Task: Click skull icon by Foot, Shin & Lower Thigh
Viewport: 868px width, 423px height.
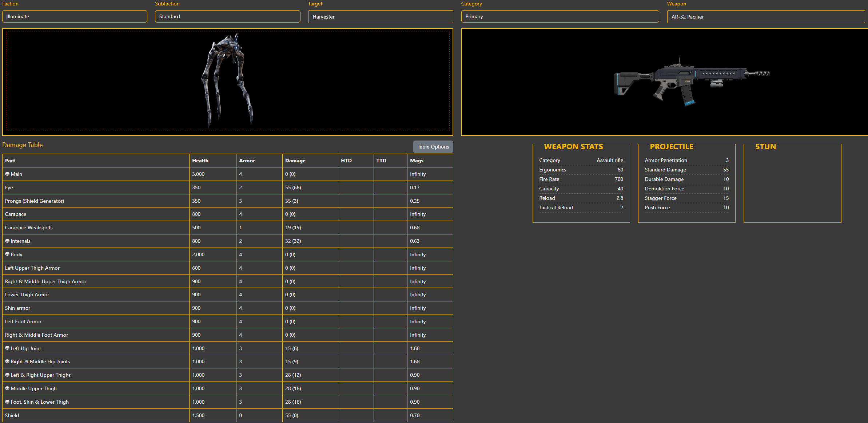Action: coord(7,402)
